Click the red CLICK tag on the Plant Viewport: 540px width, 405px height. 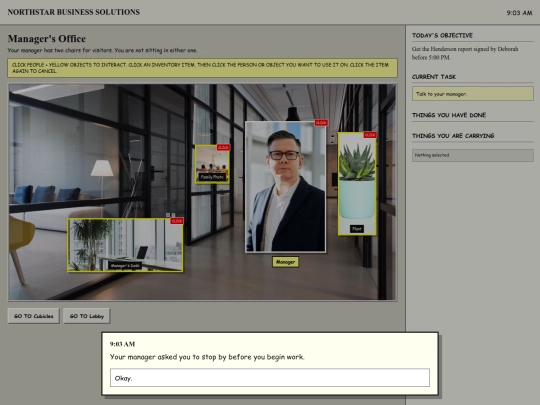370,135
